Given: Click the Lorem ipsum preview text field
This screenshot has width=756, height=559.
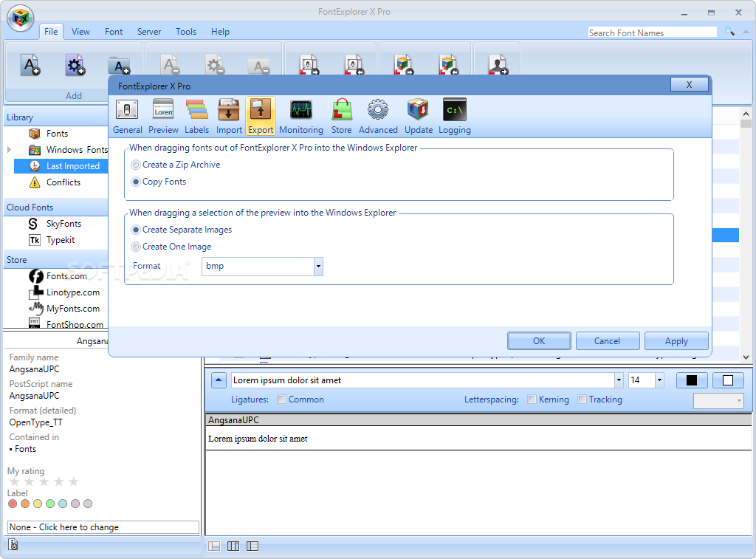Looking at the screenshot, I should 423,380.
